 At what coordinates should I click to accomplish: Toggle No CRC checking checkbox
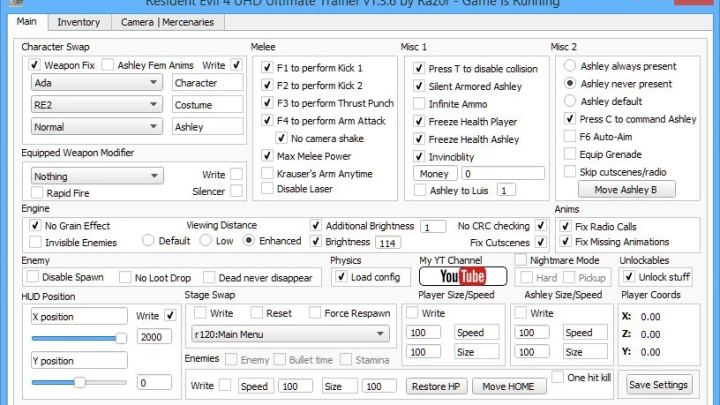pyautogui.click(x=541, y=225)
